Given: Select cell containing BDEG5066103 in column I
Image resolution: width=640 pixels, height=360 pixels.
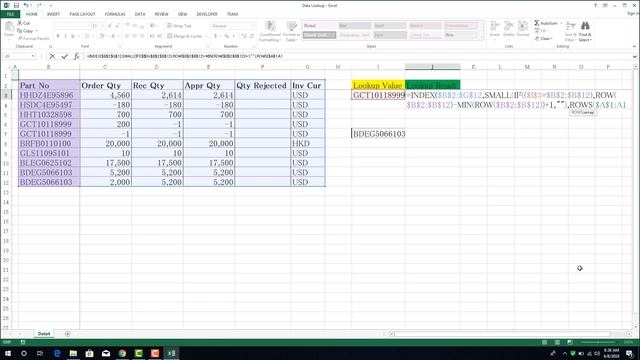Looking at the screenshot, I should [x=378, y=134].
